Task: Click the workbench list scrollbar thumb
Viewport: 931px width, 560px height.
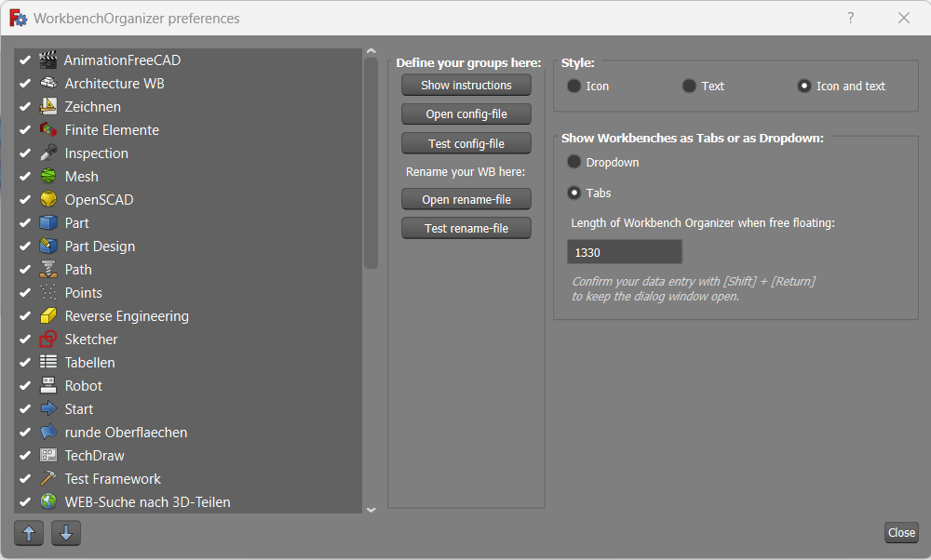Action: pos(371,163)
